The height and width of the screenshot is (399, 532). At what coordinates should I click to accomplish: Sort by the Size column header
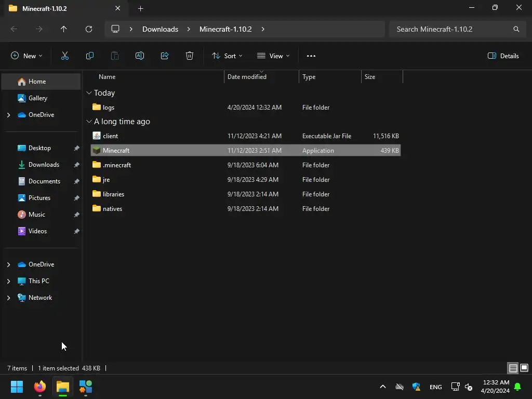(382, 77)
